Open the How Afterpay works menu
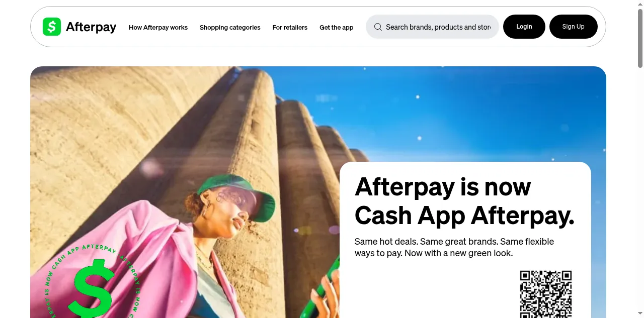 coord(158,28)
